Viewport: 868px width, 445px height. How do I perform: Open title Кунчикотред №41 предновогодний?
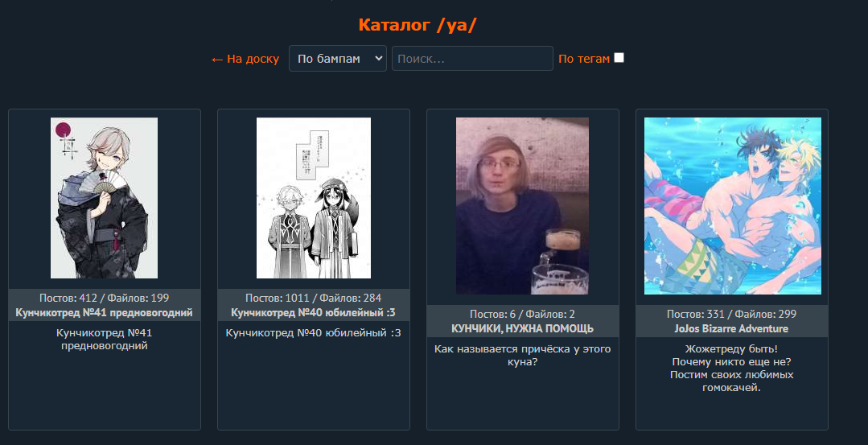coord(104,313)
